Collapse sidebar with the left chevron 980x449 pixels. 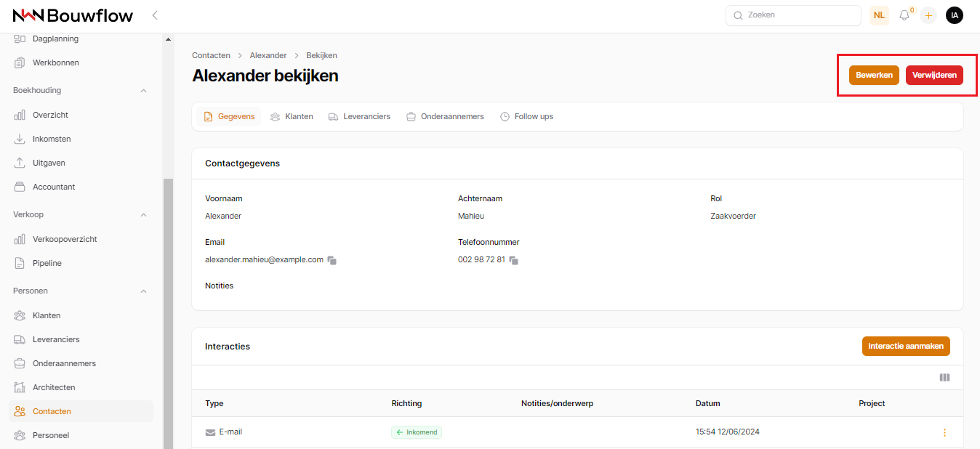[155, 15]
